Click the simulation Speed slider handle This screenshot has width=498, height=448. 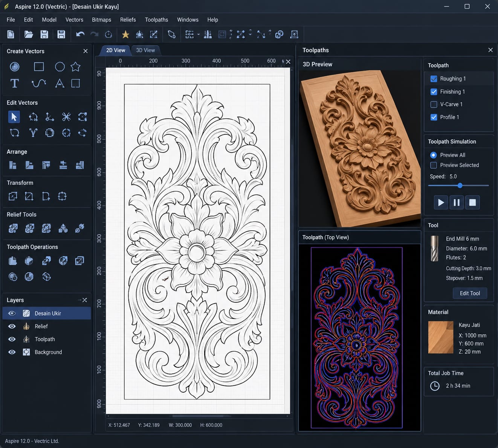[x=460, y=186]
